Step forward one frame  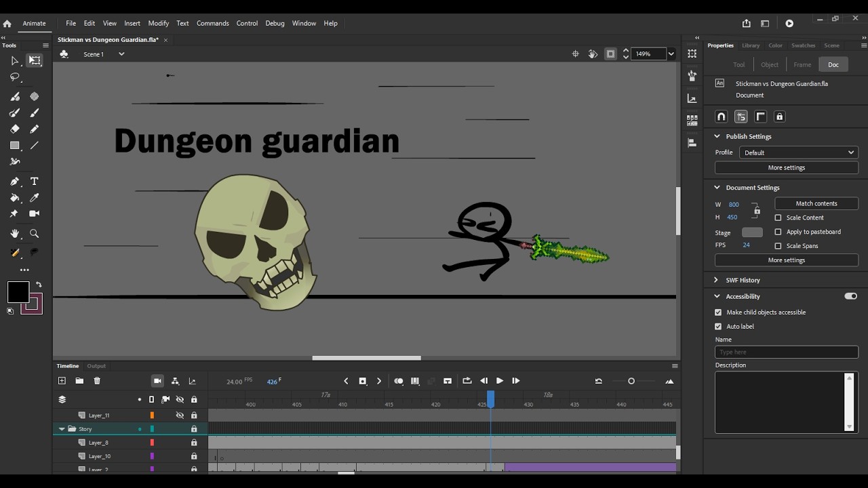516,381
